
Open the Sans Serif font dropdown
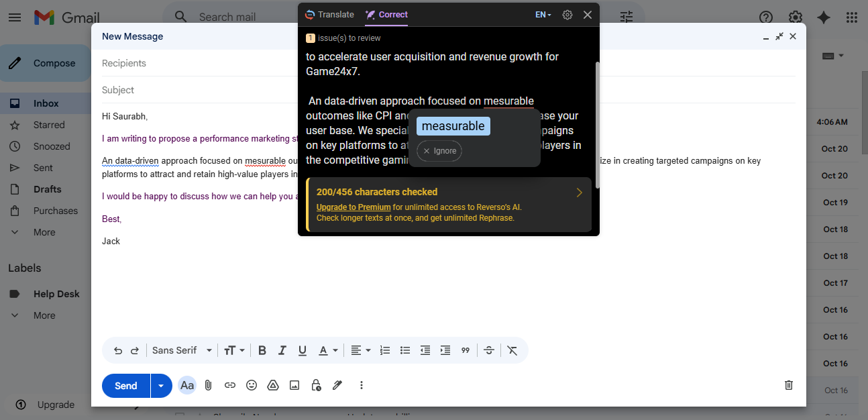point(181,350)
